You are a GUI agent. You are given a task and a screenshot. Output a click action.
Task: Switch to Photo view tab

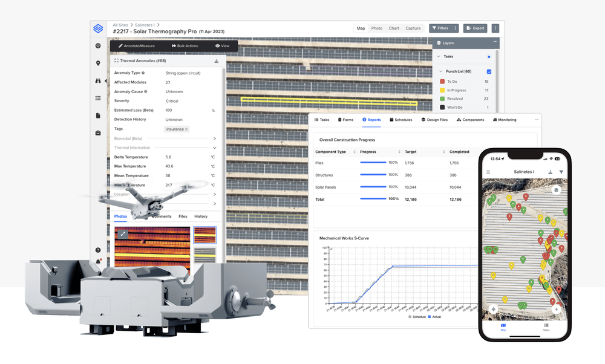click(376, 28)
